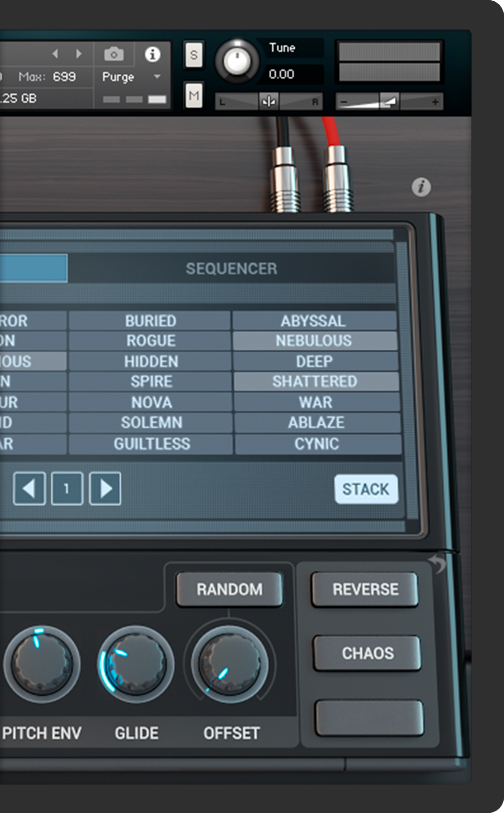
Task: Open the instrument info icon in header
Action: tap(152, 54)
